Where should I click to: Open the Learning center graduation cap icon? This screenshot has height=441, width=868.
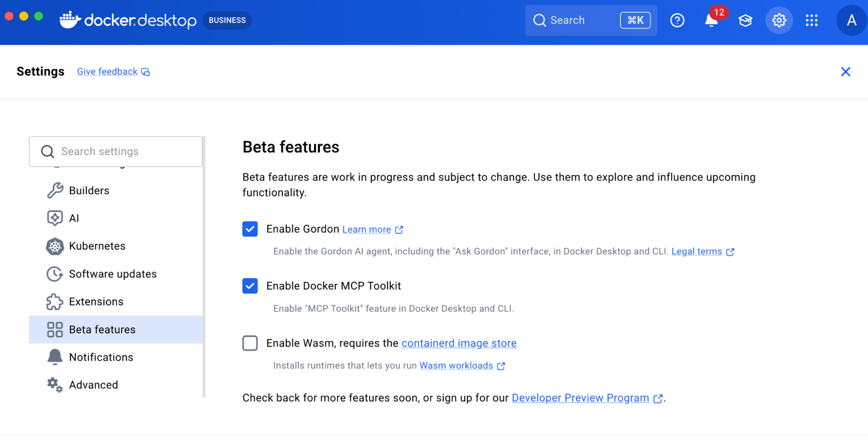[x=745, y=20]
